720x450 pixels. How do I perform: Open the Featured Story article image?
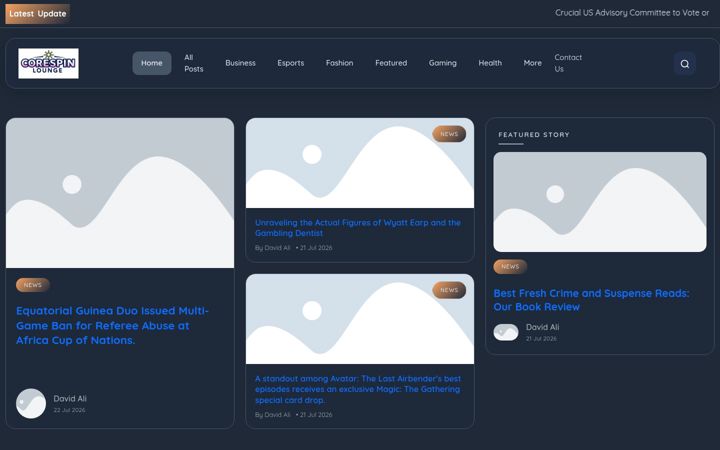[600, 202]
